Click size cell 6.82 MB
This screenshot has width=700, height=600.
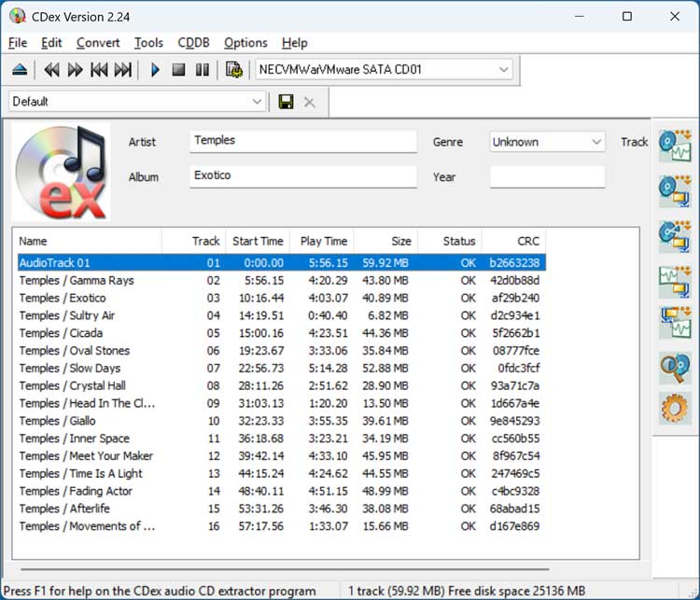387,315
